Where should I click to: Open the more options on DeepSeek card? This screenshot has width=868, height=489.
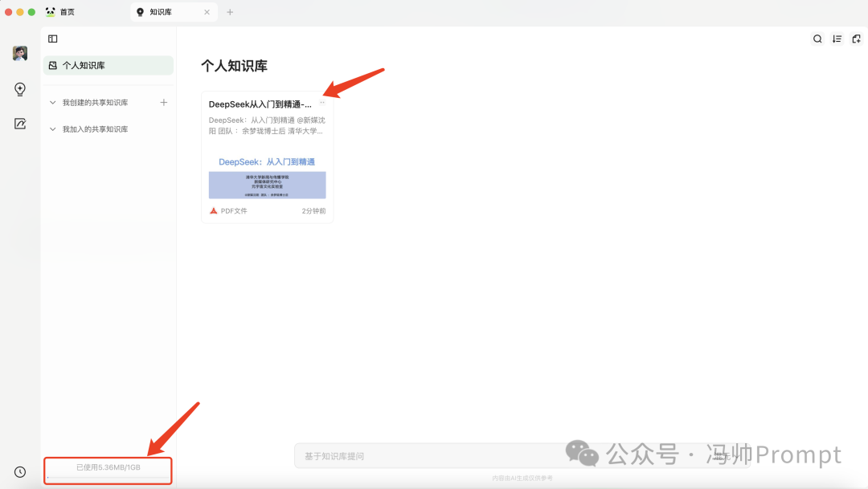322,102
